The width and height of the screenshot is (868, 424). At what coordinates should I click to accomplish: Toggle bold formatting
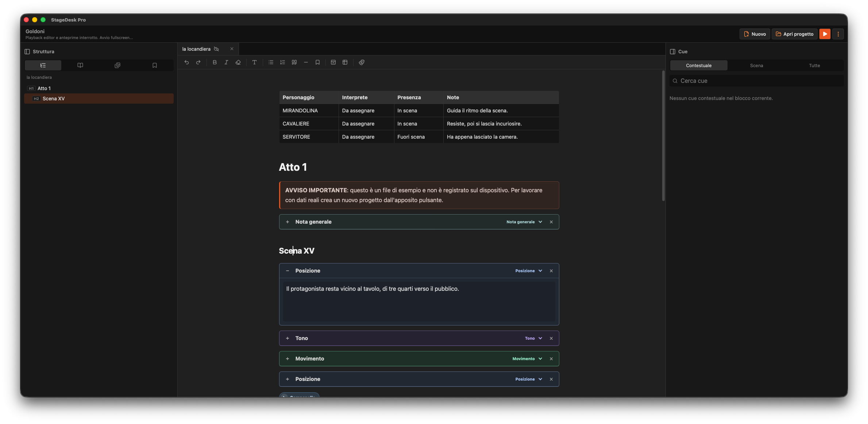[215, 62]
